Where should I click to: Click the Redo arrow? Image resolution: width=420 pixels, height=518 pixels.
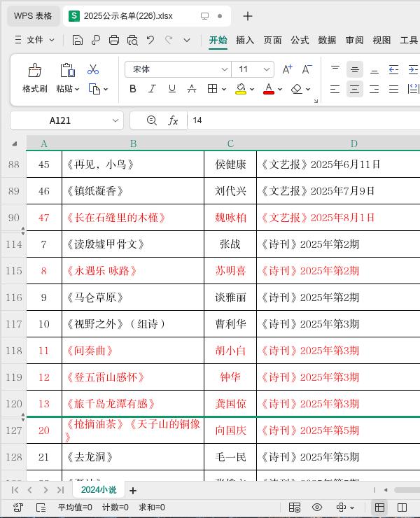[169, 41]
